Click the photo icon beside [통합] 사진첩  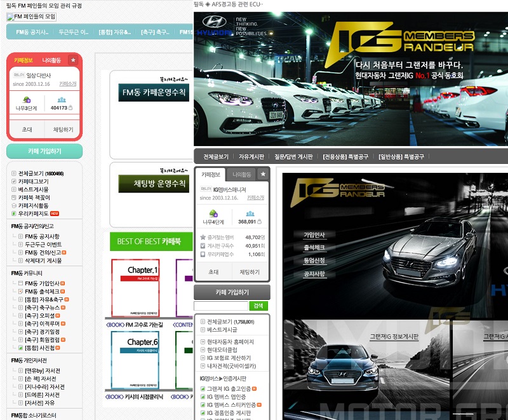click(20, 348)
